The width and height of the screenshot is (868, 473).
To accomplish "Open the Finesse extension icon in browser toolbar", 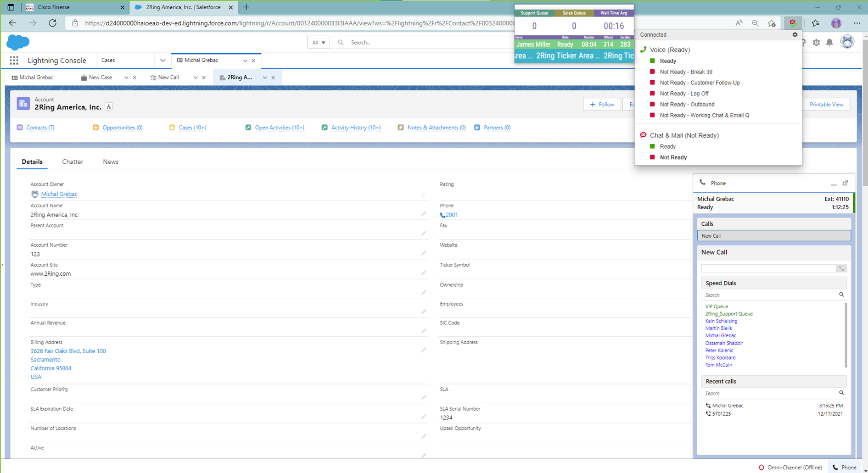I will (x=792, y=22).
